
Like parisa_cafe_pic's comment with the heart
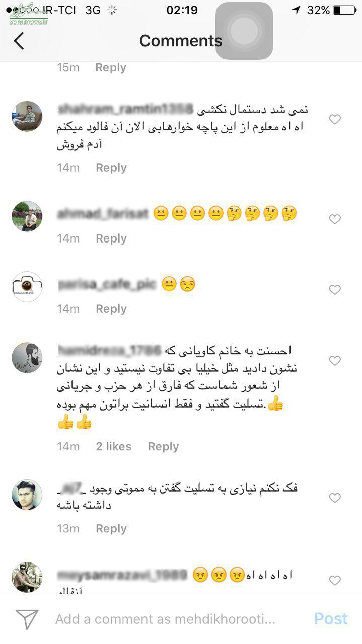coord(335,290)
